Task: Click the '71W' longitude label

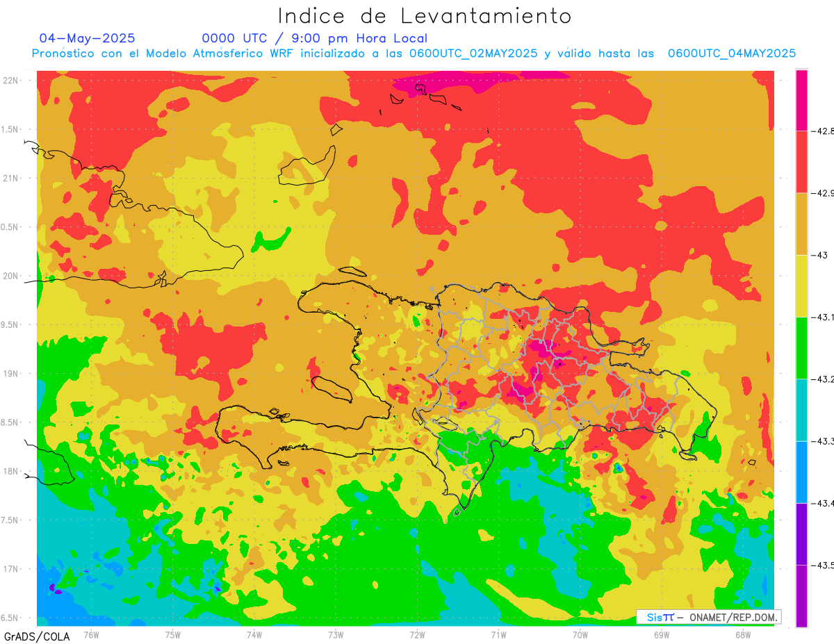Action: [x=498, y=635]
